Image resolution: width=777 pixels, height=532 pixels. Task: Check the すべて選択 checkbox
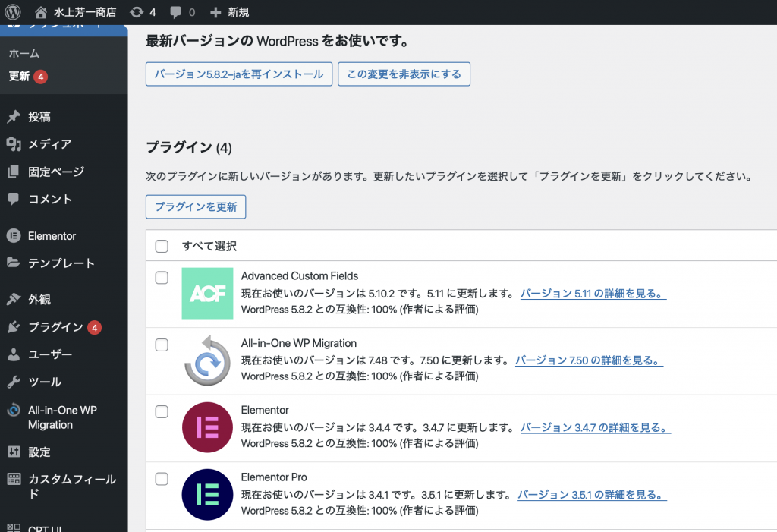(162, 246)
